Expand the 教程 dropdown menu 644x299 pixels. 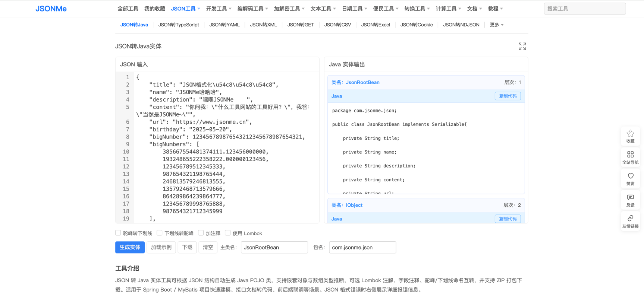click(495, 9)
